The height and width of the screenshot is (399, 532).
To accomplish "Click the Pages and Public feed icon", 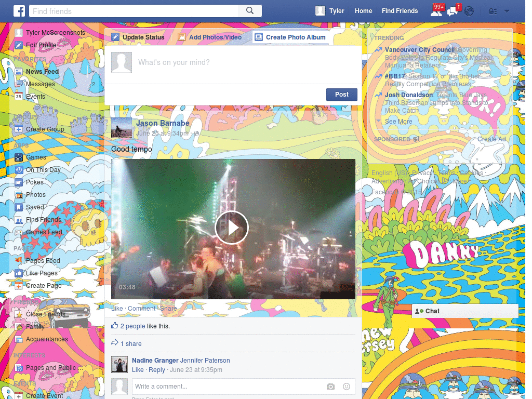I will (x=19, y=368).
